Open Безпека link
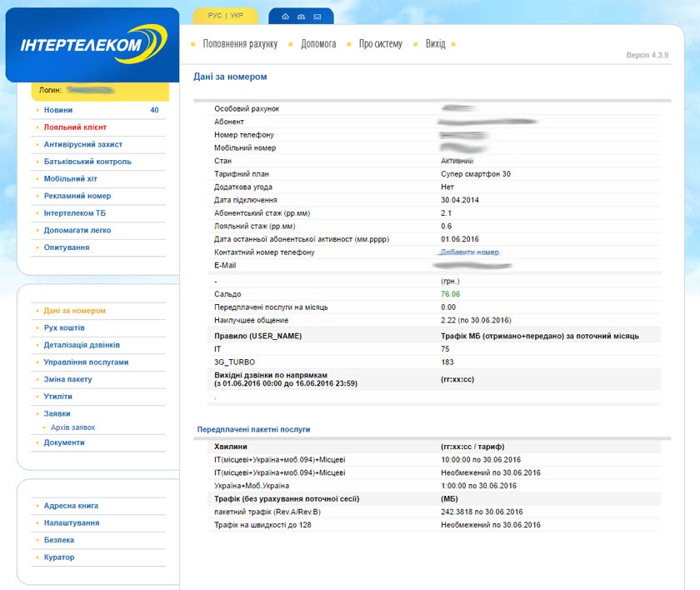Screen dimensions: 700x590 (59, 540)
